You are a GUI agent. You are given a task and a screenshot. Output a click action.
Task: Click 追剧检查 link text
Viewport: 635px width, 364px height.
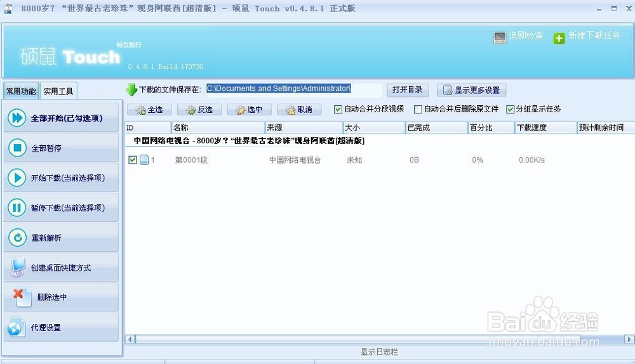526,36
